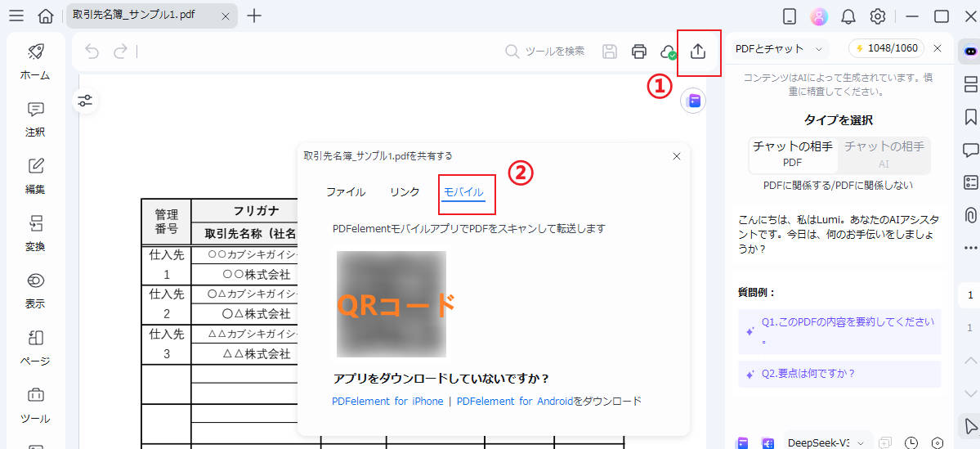The height and width of the screenshot is (449, 980).
Task: Open the chat history clock icon
Action: pos(911,442)
